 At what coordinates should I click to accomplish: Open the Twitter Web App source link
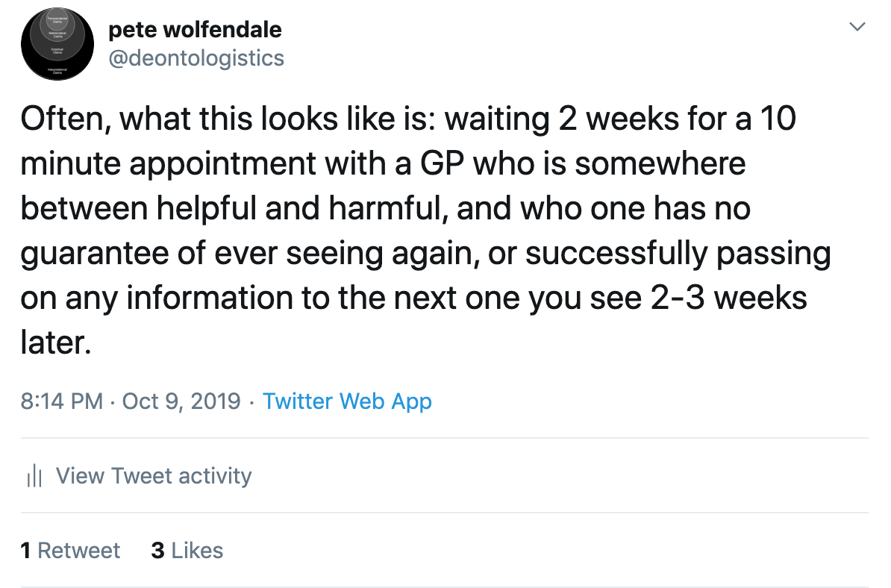pos(347,401)
